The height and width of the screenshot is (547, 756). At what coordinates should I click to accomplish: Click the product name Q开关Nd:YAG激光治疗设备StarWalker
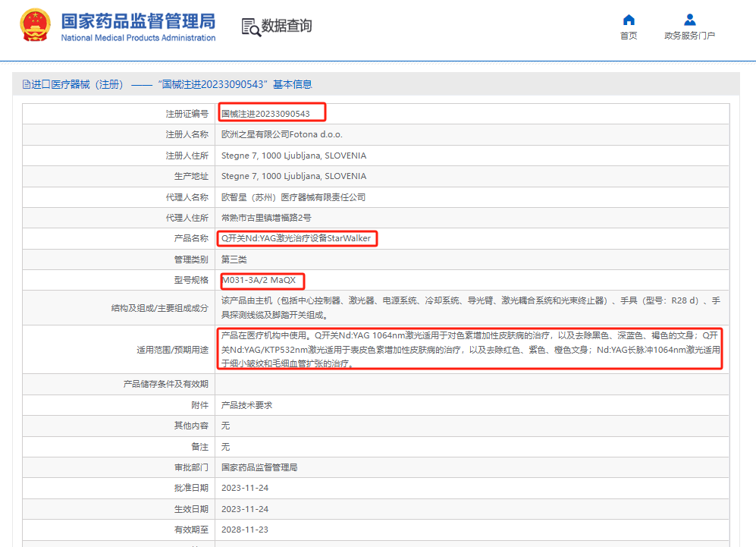click(x=296, y=238)
